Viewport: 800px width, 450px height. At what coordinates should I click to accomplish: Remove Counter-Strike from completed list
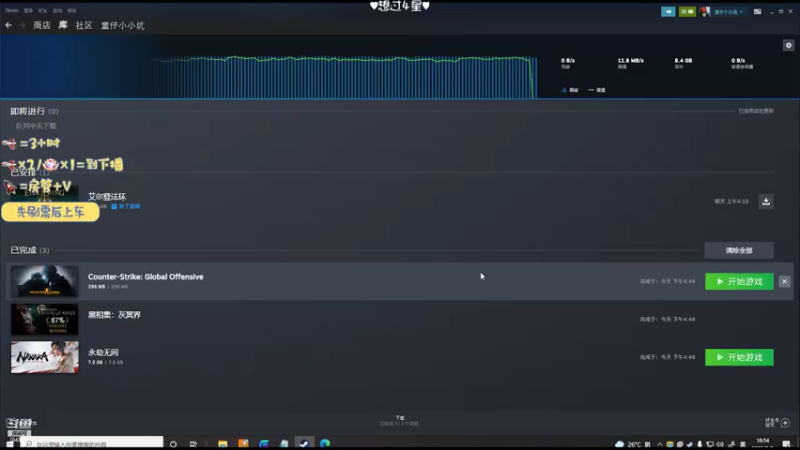pos(785,282)
